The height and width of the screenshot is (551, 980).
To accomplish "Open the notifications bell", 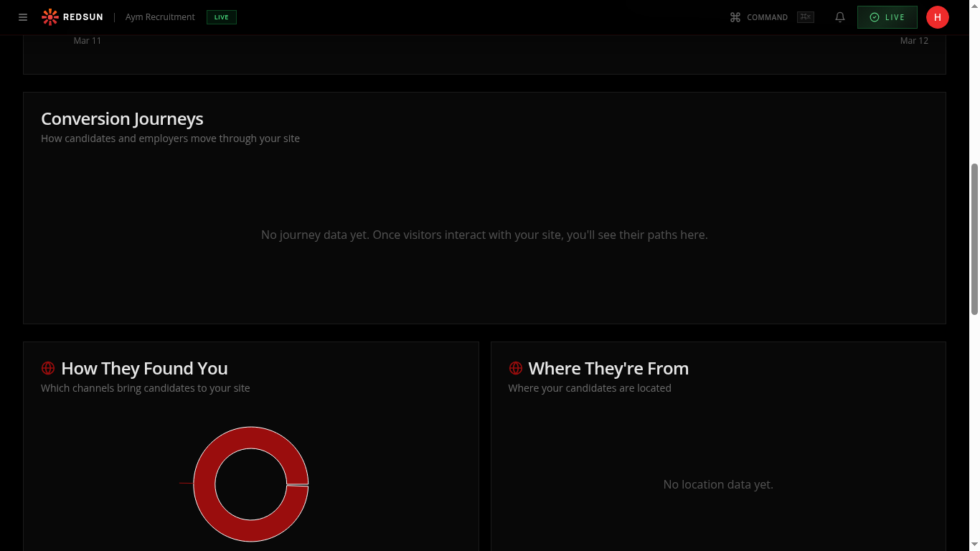I will point(839,17).
